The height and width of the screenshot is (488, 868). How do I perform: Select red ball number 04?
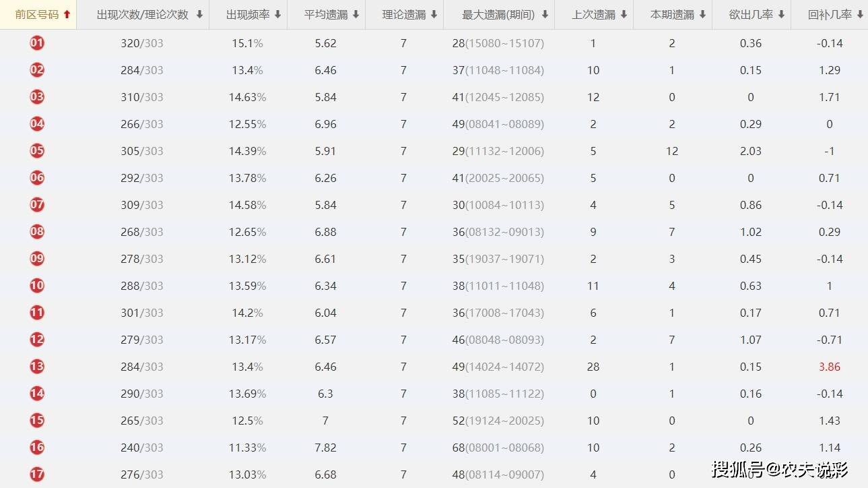[37, 124]
